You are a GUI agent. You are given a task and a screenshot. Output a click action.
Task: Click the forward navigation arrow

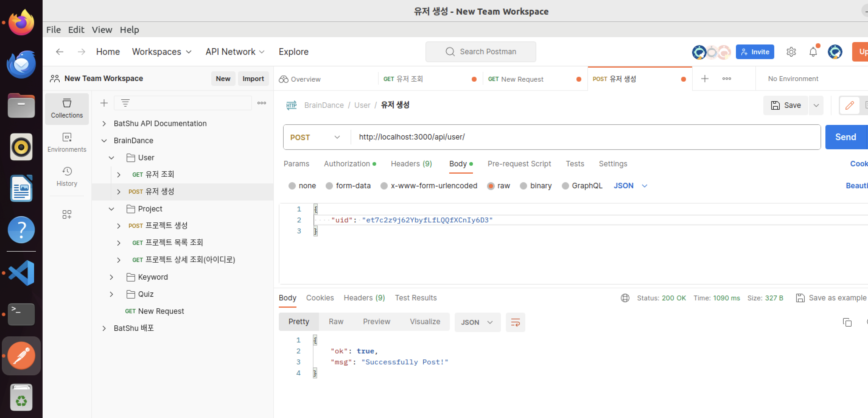pyautogui.click(x=81, y=51)
